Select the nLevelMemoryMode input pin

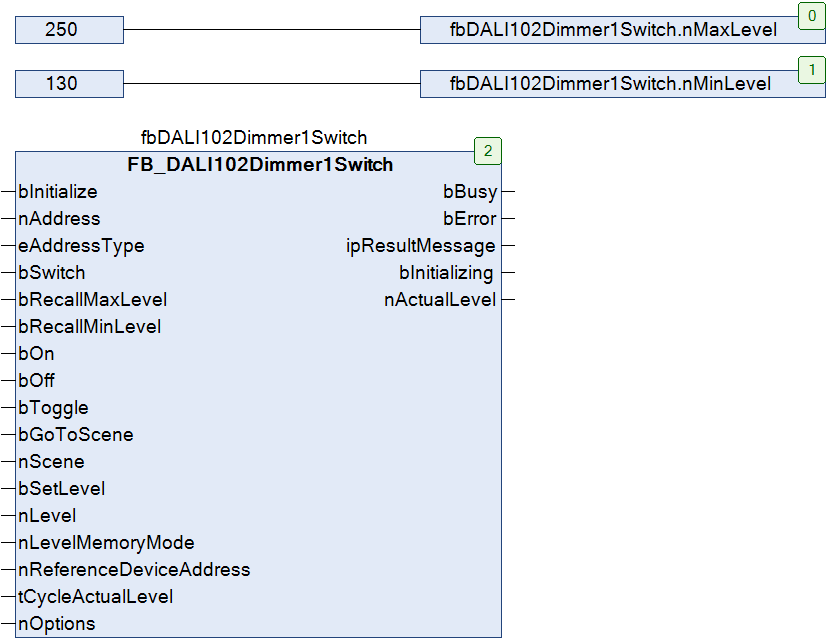(106, 542)
